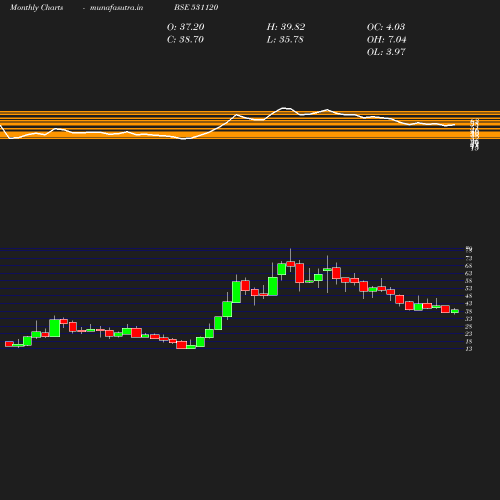Click the open price "O: 37.20"
Viewport: 500px width, 500px height.
(x=185, y=27)
